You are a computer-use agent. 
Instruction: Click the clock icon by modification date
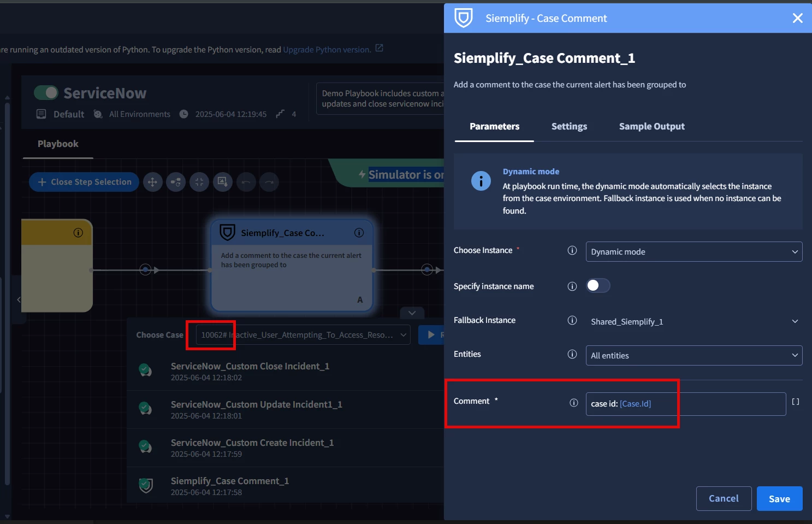(x=184, y=114)
